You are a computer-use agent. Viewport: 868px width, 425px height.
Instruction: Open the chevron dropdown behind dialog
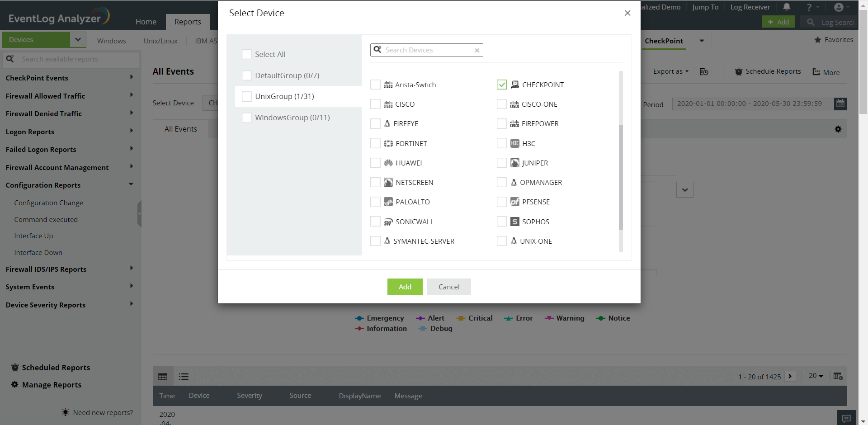[685, 190]
